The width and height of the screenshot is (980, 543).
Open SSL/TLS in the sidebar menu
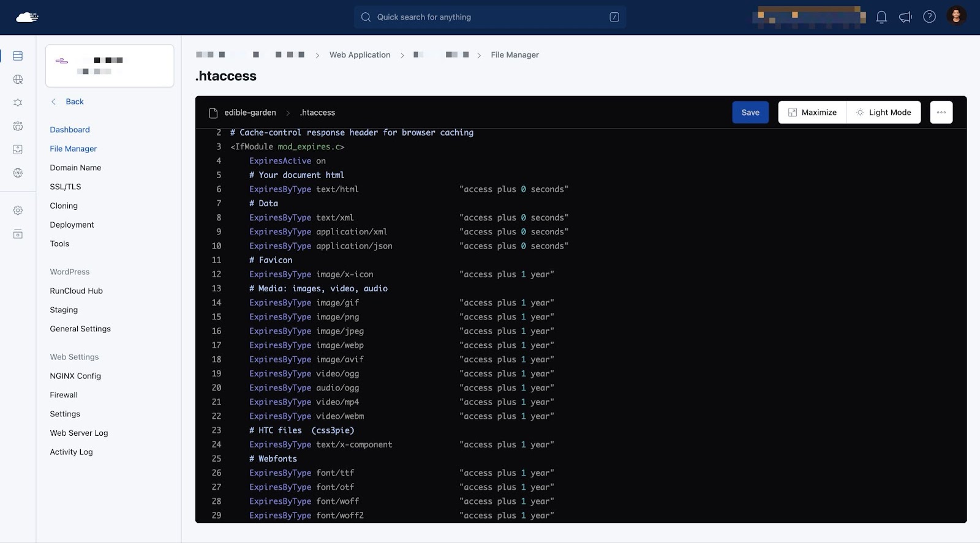click(66, 187)
